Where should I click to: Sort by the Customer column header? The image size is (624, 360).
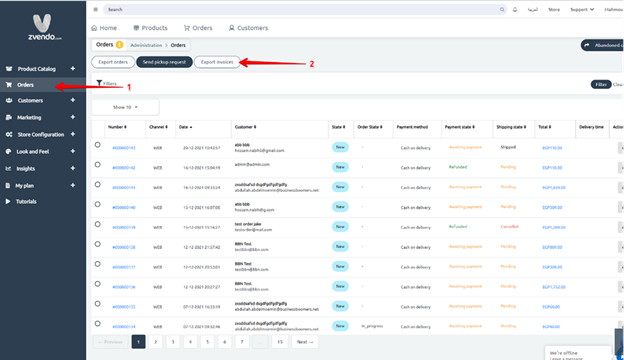tap(246, 127)
